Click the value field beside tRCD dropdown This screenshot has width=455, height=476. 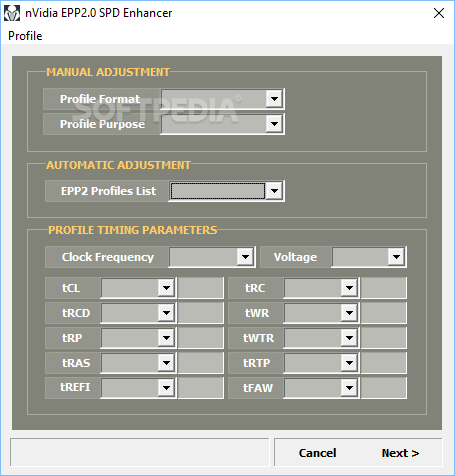201,313
